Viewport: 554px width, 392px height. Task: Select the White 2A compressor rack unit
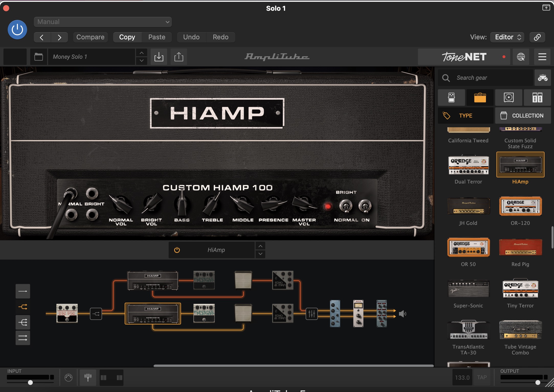click(358, 314)
